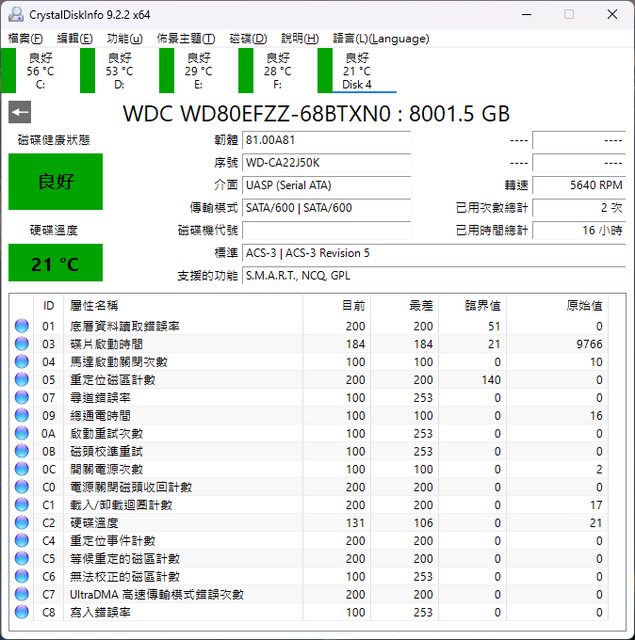Click attribute name UltraDMA 高速傳輸模式錯誤次數
Image resolution: width=635 pixels, height=640 pixels.
[x=157, y=594]
